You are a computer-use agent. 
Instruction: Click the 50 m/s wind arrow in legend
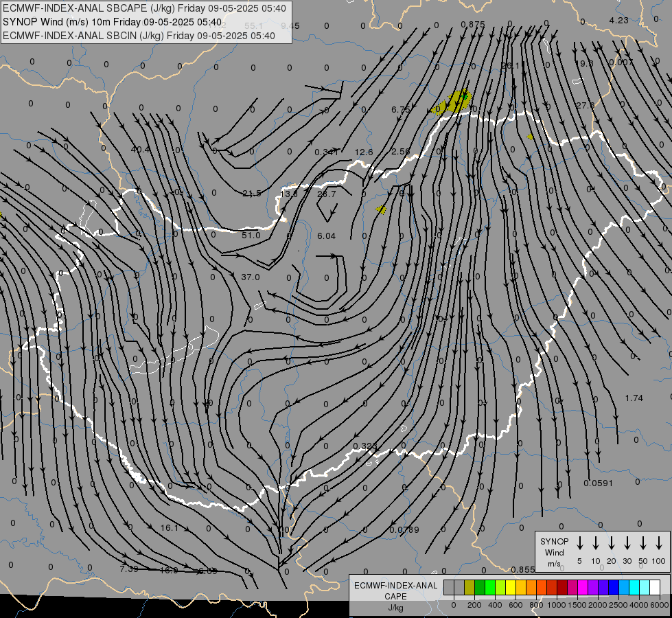coord(643,543)
